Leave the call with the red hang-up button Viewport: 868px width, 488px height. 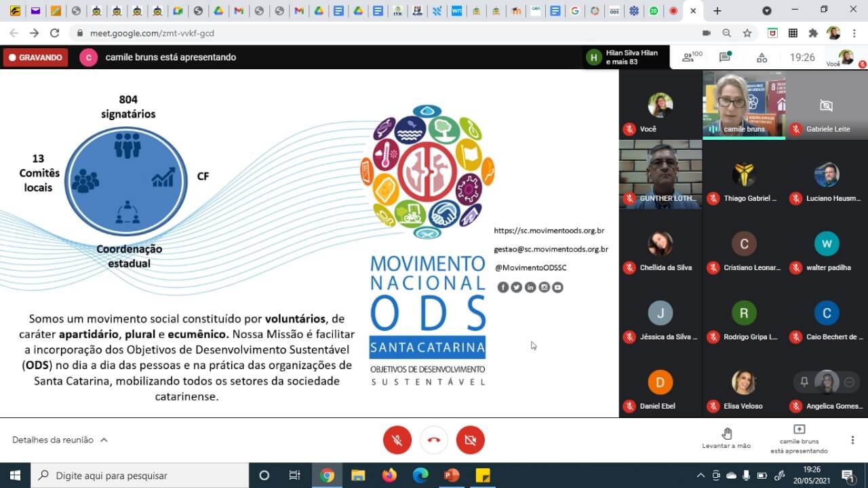(434, 440)
